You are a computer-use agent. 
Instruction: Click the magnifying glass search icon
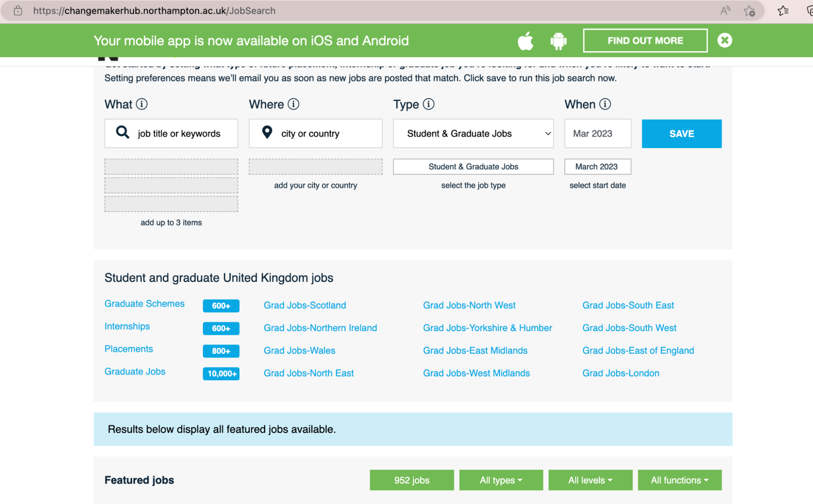point(122,132)
